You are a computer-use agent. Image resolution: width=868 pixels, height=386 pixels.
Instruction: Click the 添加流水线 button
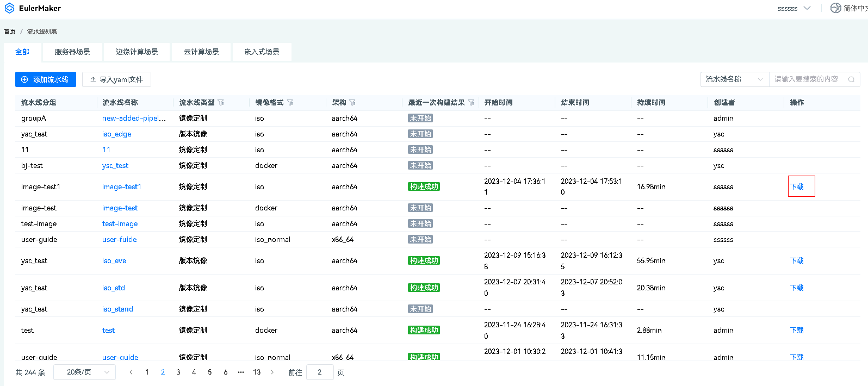[x=46, y=79]
